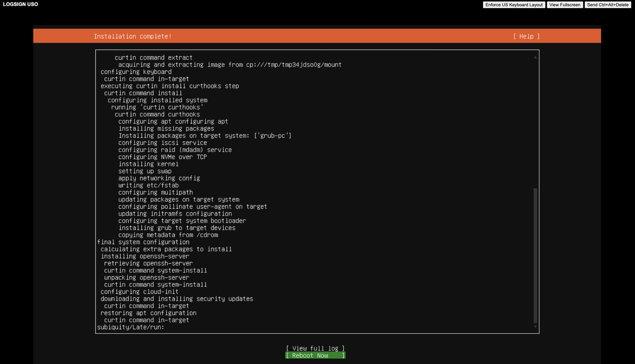Click 'Installing packages on target system' grub-pc line
This screenshot has width=635, height=364.
[205, 136]
